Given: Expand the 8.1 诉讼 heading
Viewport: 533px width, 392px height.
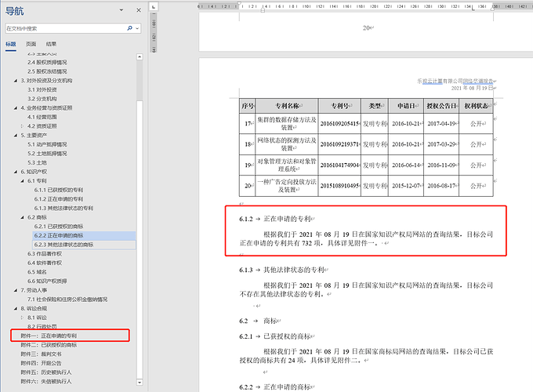Looking at the screenshot, I should pos(22,317).
